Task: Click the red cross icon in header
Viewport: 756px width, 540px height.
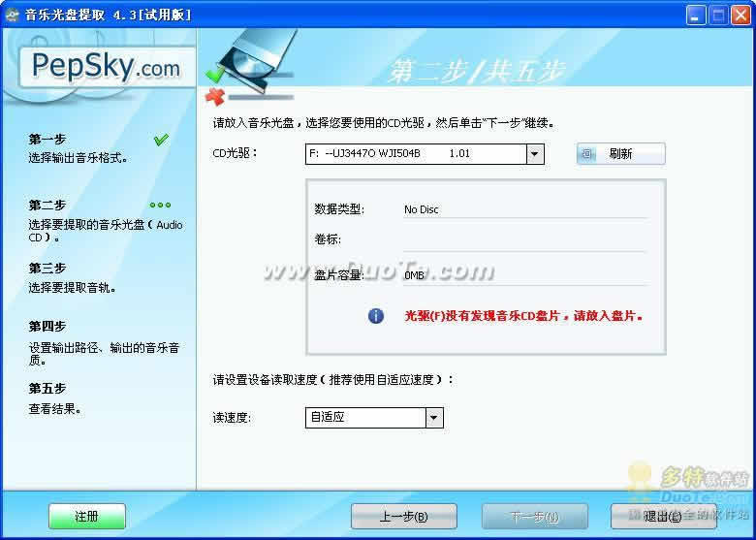Action: [215, 96]
